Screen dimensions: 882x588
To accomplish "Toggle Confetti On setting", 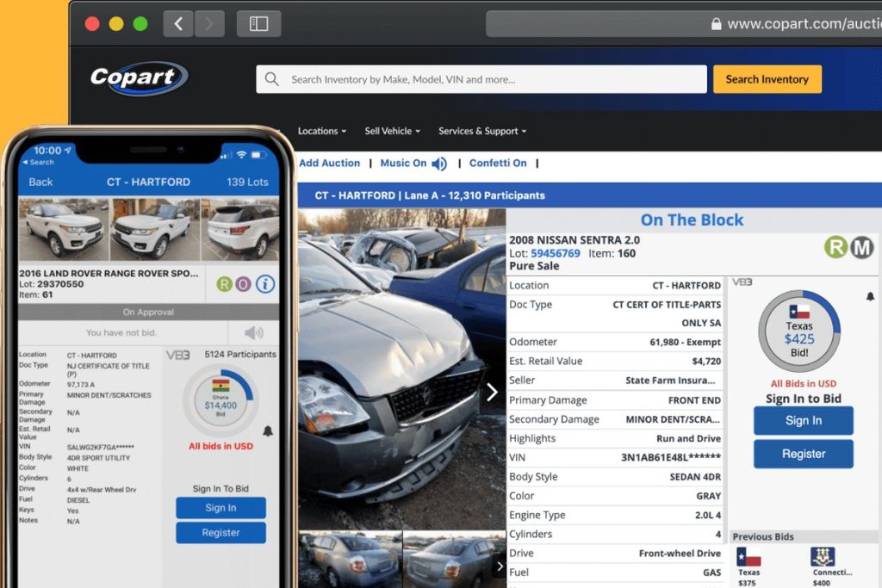I will (498, 163).
